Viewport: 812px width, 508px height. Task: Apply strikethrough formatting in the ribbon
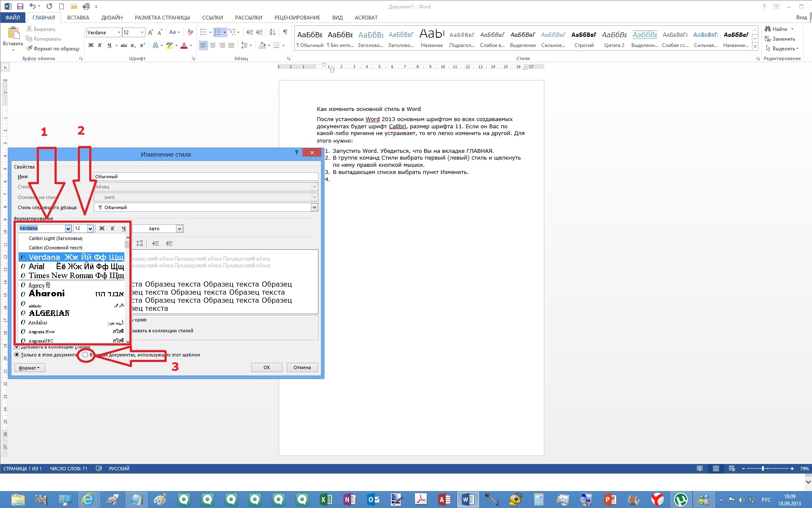tap(123, 45)
